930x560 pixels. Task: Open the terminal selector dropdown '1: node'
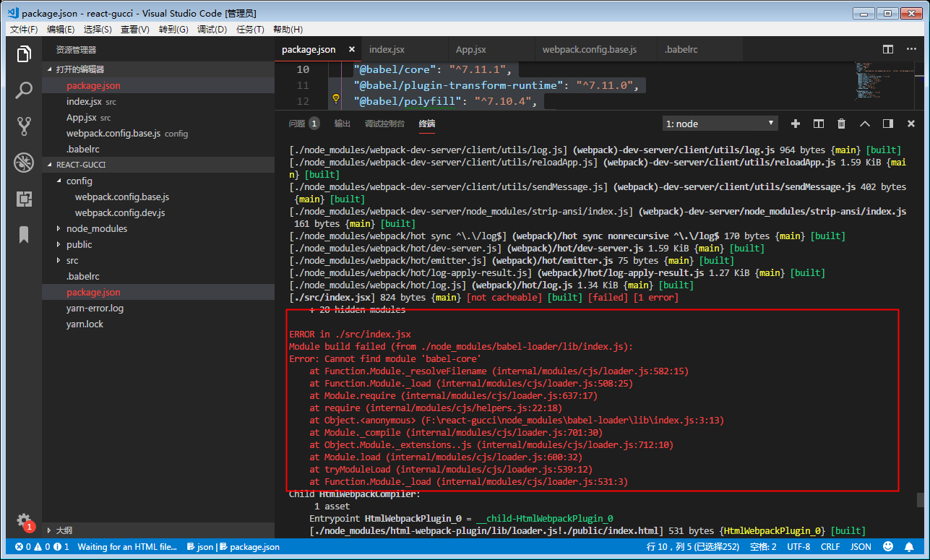720,124
